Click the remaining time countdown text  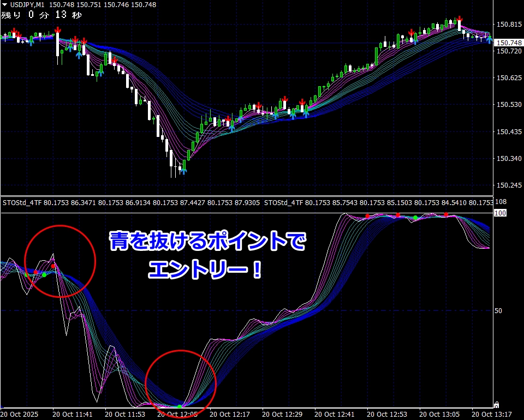coord(41,15)
